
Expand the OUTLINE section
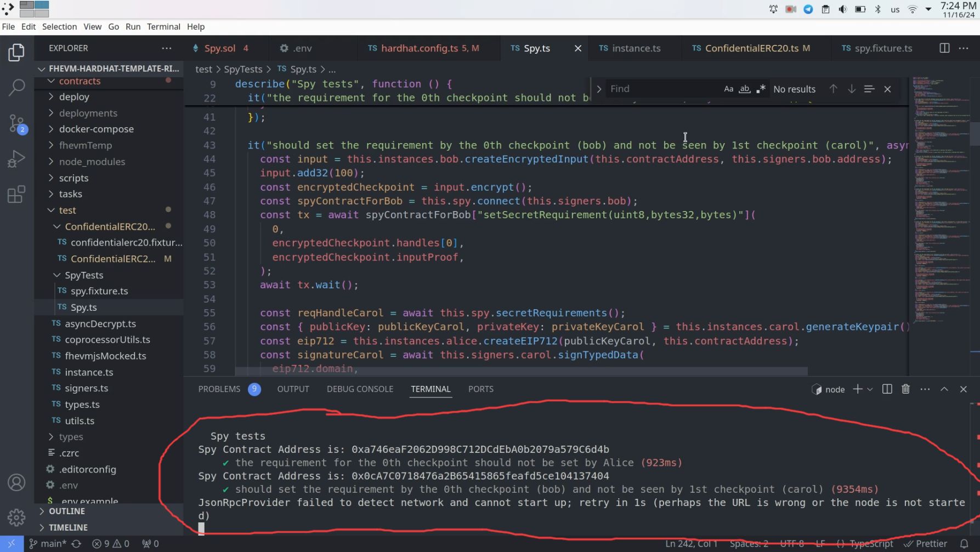tap(67, 511)
